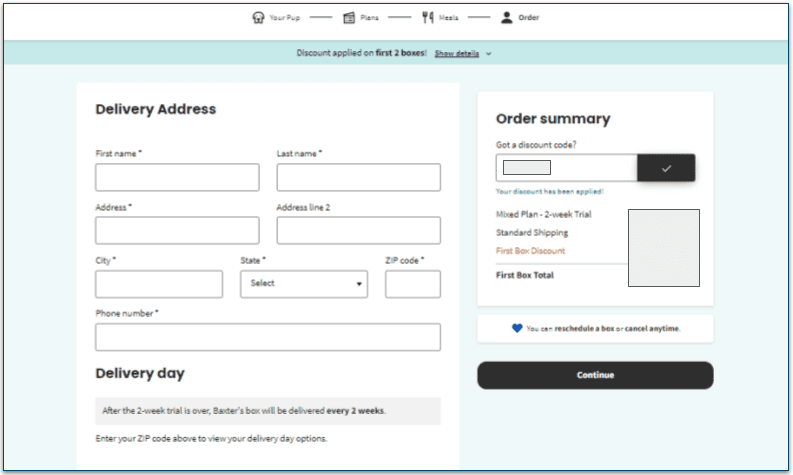This screenshot has width=793, height=475.
Task: Expand discount details chevron
Action: pos(489,54)
